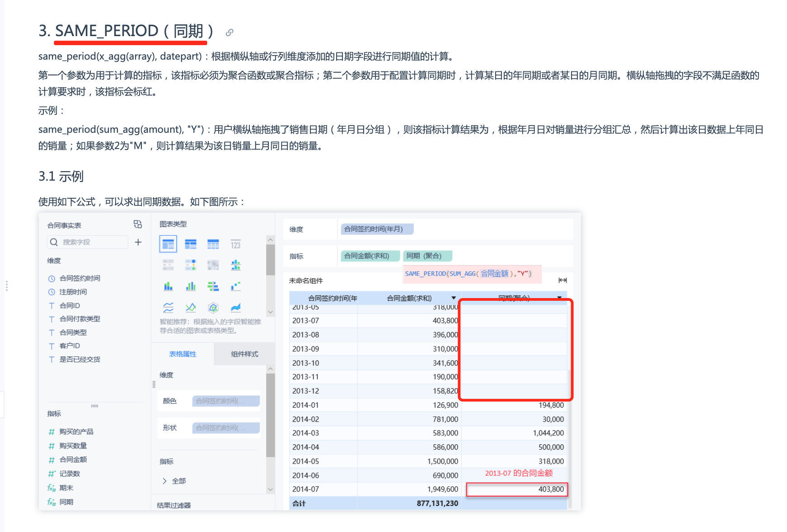Viewport: 787px width, 532px height.
Task: Select the grouped table chart type icon
Action: 168,244
